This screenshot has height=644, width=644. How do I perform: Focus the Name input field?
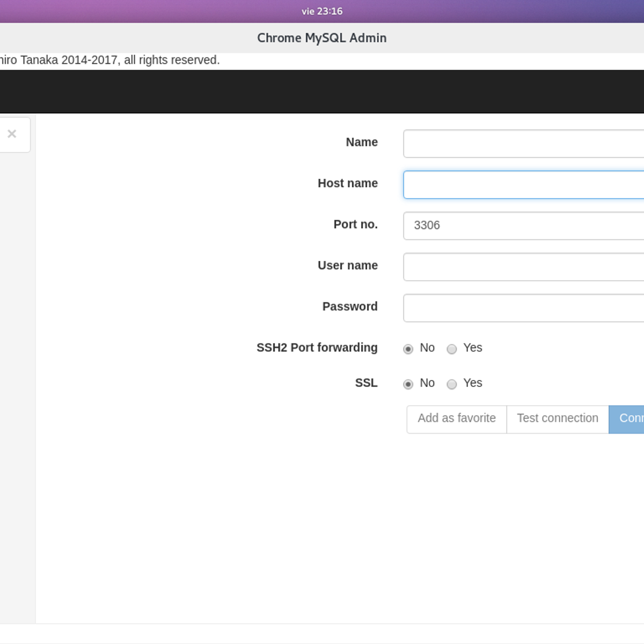click(523, 144)
